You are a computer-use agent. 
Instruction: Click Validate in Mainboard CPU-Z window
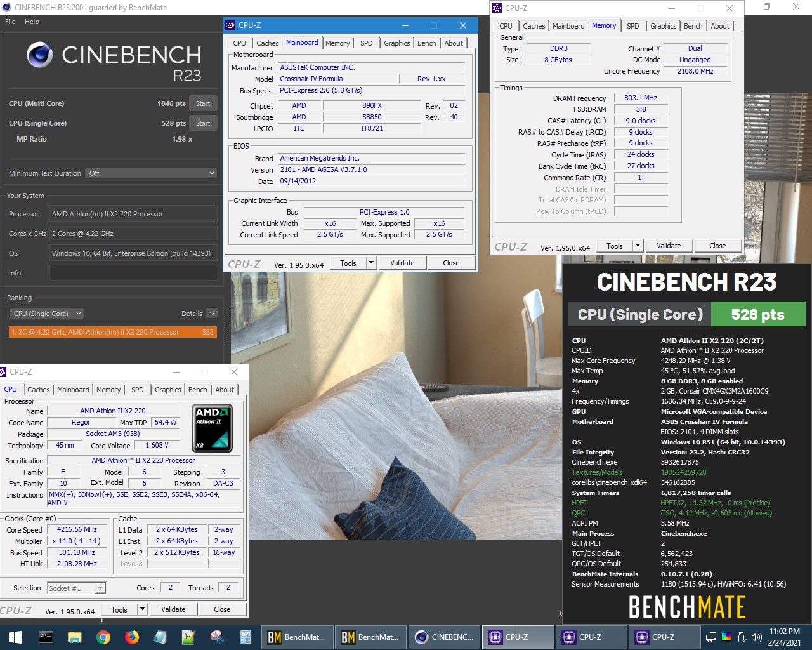[402, 263]
